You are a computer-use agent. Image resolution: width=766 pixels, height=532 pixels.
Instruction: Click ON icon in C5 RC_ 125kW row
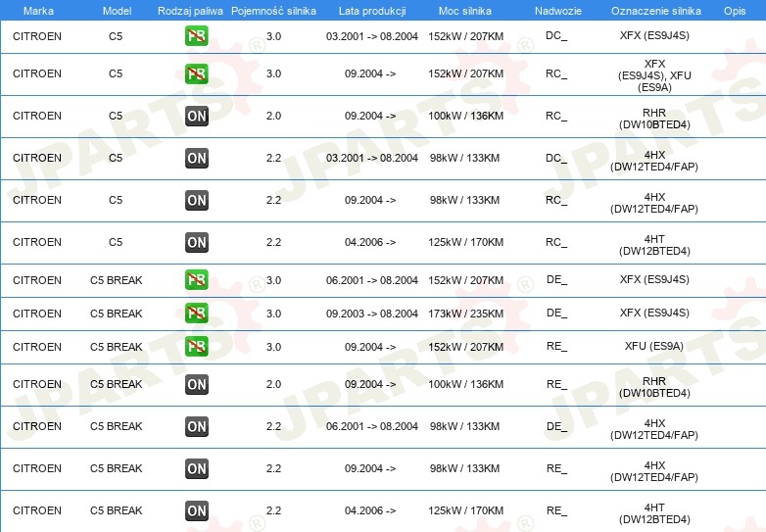pos(196,242)
